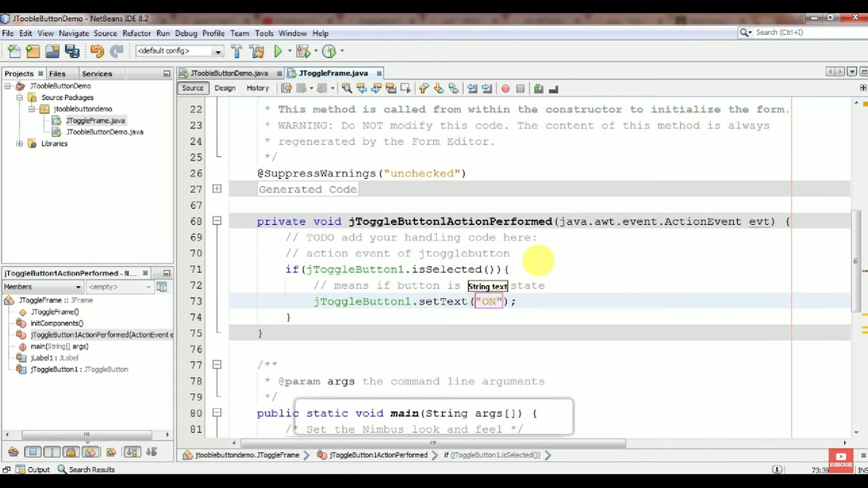Viewport: 868px width, 488px height.
Task: Undo the last edit
Action: [97, 50]
